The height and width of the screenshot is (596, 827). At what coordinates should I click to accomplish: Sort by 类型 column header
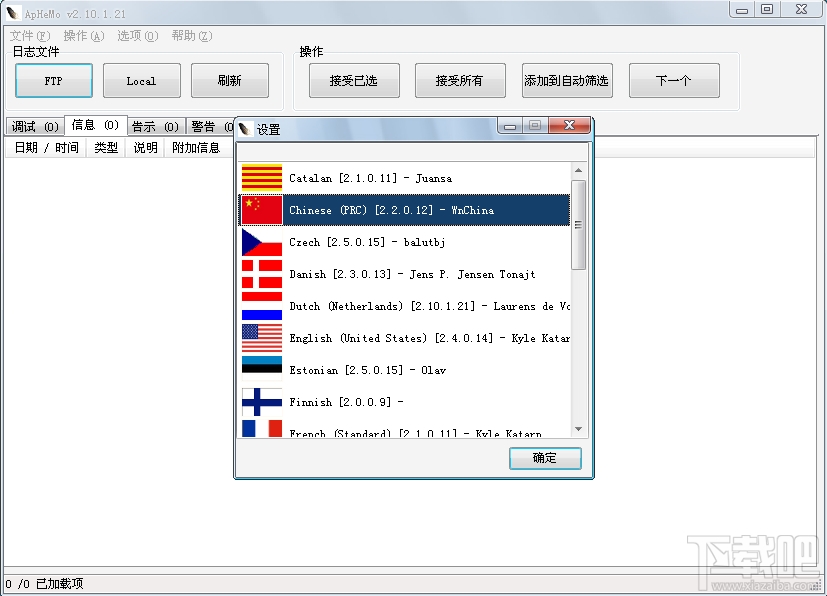click(x=105, y=148)
